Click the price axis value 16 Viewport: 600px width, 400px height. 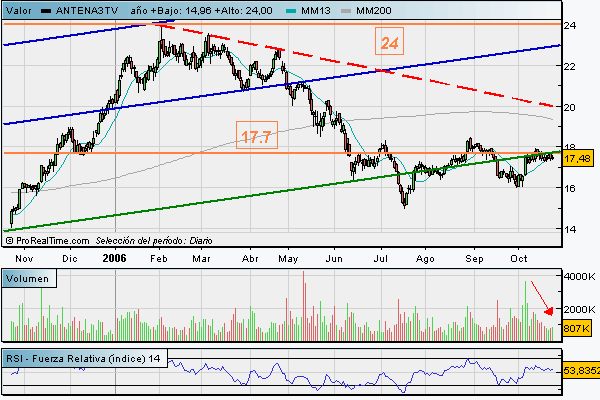point(570,188)
